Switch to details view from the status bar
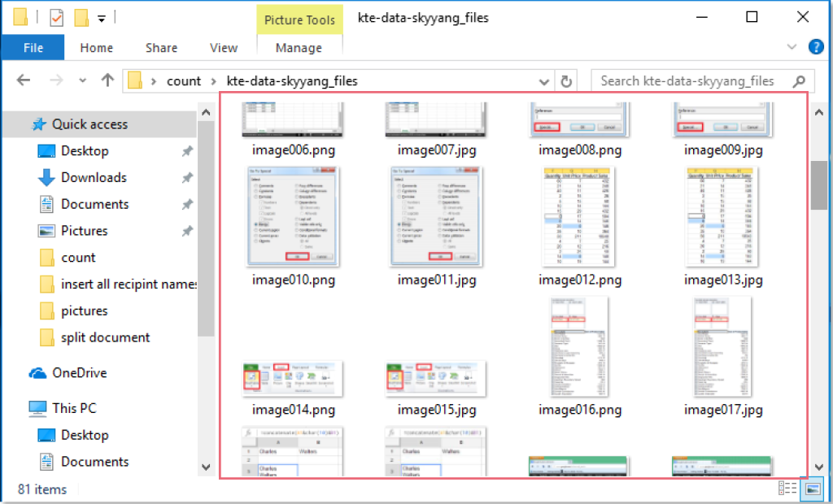The height and width of the screenshot is (504, 833). (787, 488)
